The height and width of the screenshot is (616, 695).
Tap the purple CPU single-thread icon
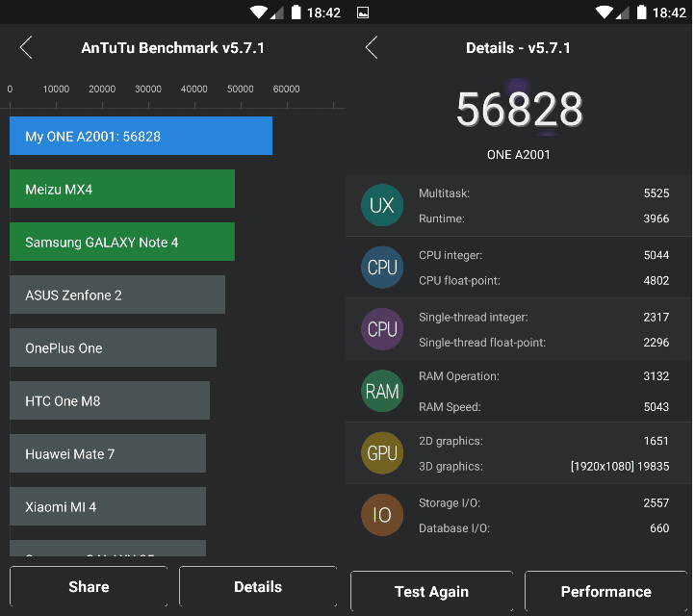coord(382,329)
